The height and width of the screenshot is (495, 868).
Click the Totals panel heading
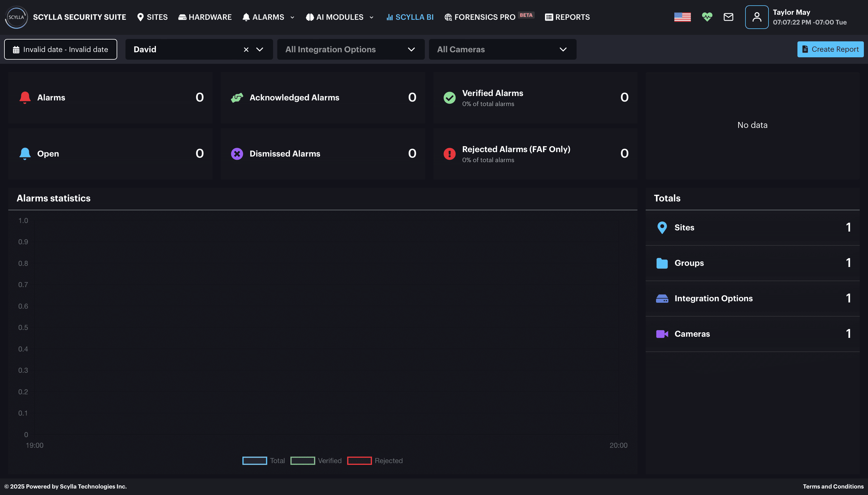click(667, 198)
